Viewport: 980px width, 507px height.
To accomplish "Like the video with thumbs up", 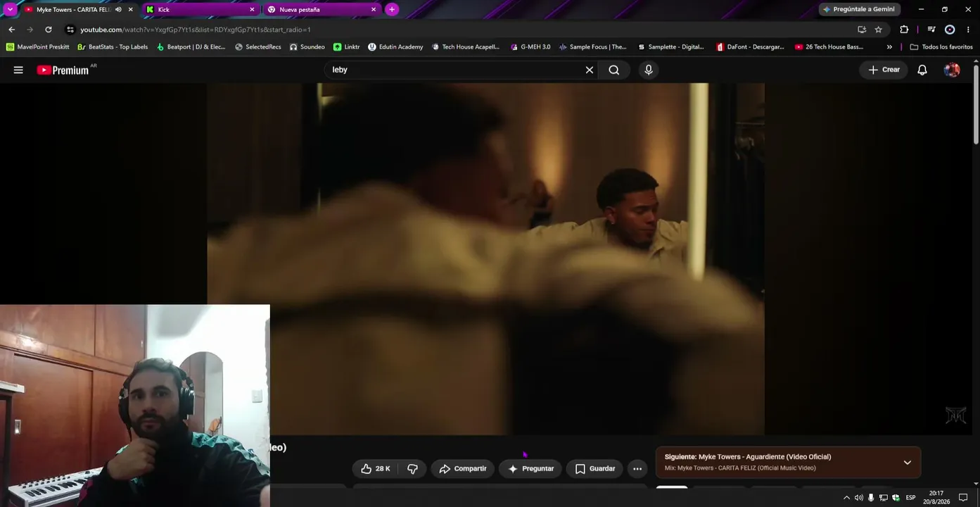I will (x=376, y=468).
